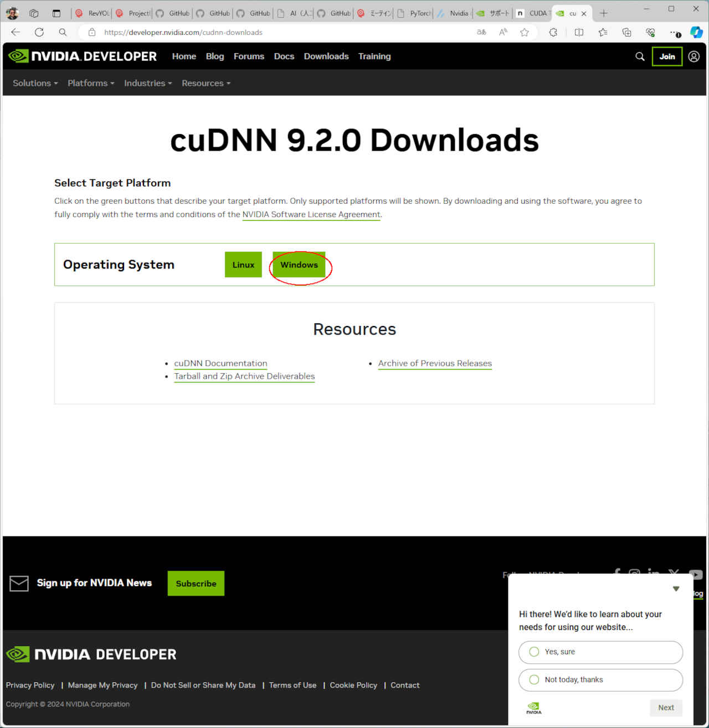Viewport: 709px width, 728px height.
Task: Choose the Windows operating system button
Action: tap(299, 265)
